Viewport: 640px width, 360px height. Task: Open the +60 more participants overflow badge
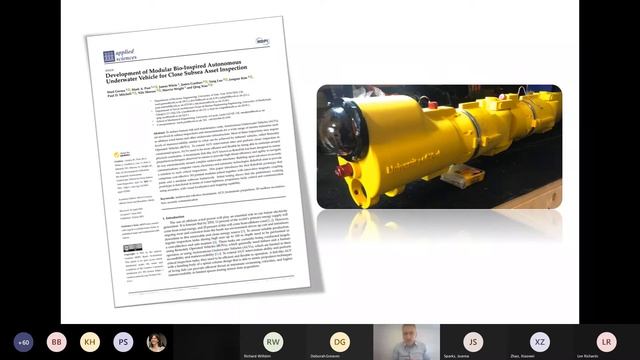[x=23, y=342]
